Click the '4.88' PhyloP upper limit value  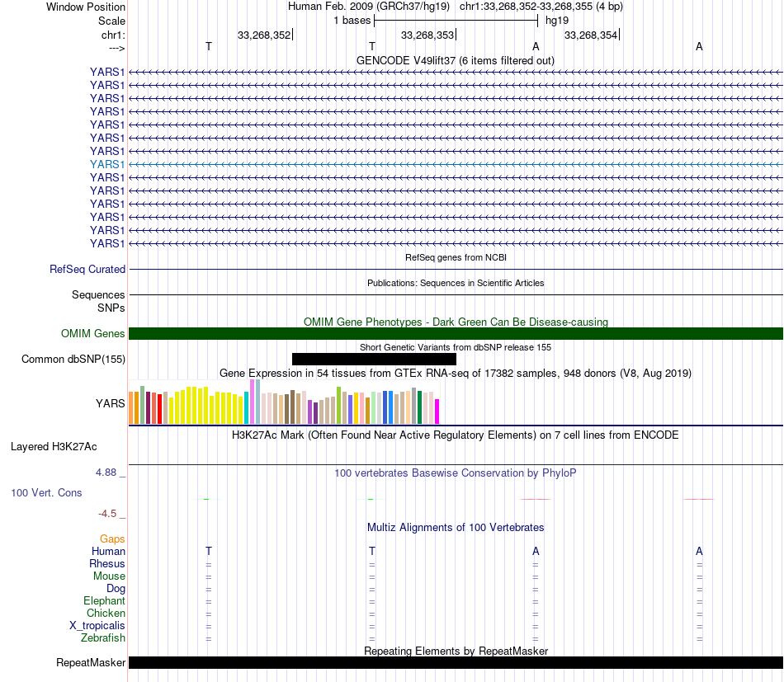(x=106, y=473)
